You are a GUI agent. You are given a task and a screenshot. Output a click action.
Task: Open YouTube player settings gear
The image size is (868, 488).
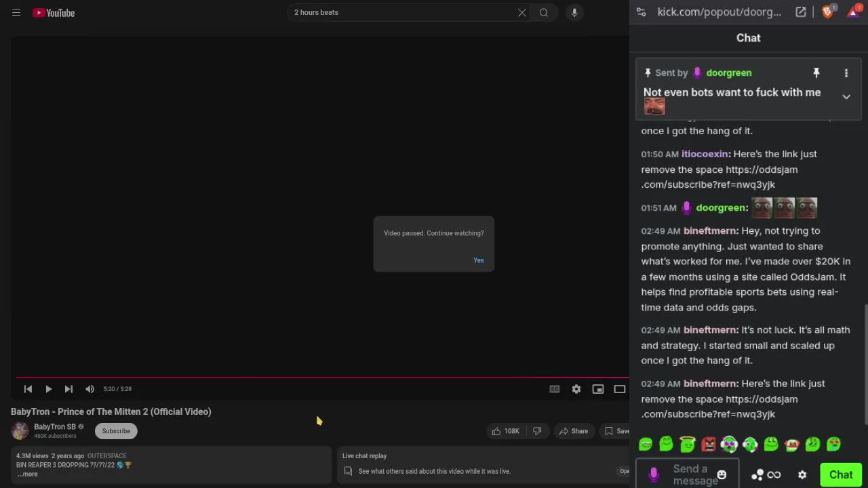tap(576, 389)
